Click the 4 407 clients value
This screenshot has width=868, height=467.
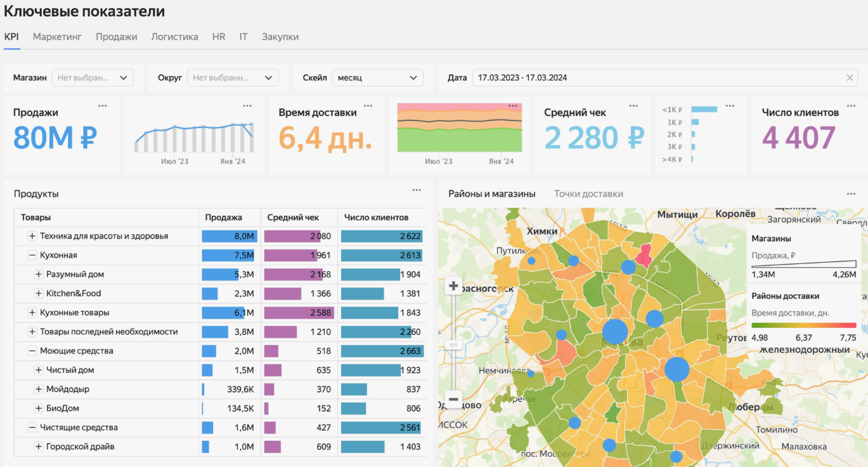tap(799, 138)
